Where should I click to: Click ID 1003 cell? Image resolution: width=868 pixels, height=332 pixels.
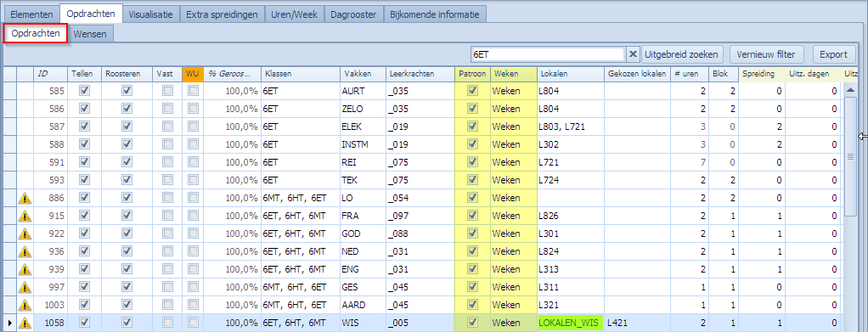50,304
